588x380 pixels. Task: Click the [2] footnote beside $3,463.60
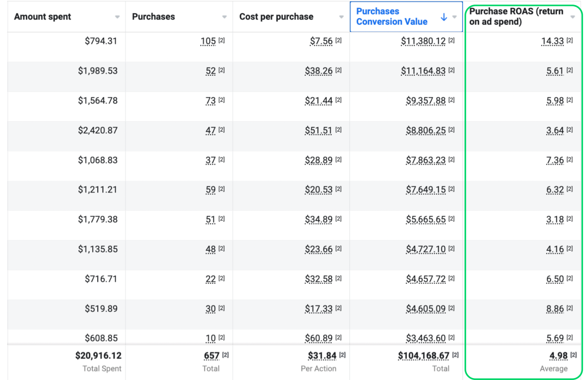[452, 337]
